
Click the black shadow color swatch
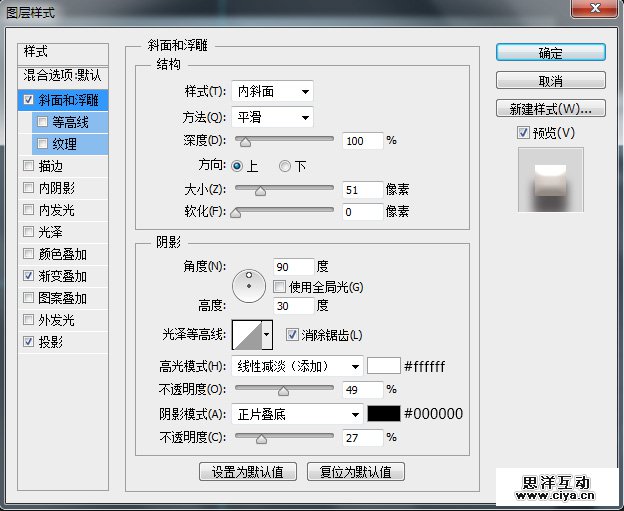point(383,414)
